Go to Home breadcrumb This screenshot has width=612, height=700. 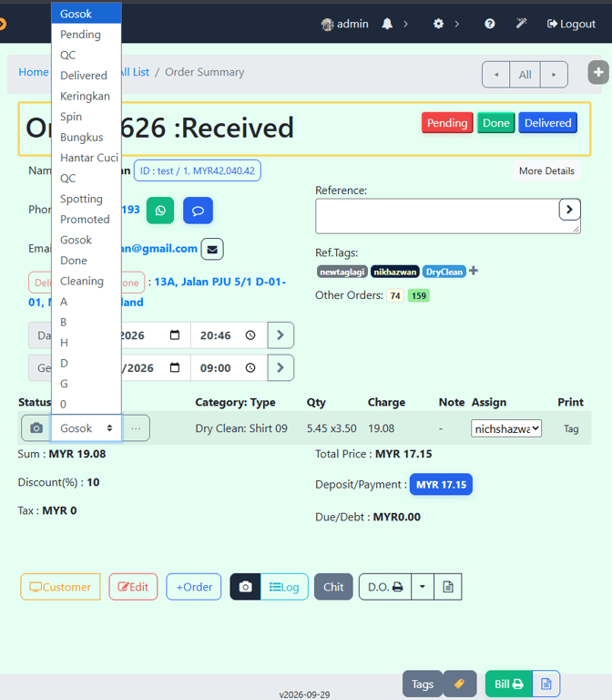(x=34, y=72)
